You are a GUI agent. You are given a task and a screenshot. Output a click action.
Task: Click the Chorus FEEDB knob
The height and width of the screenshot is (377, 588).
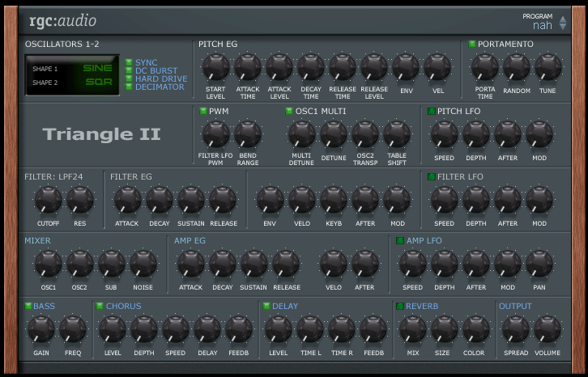(x=238, y=329)
